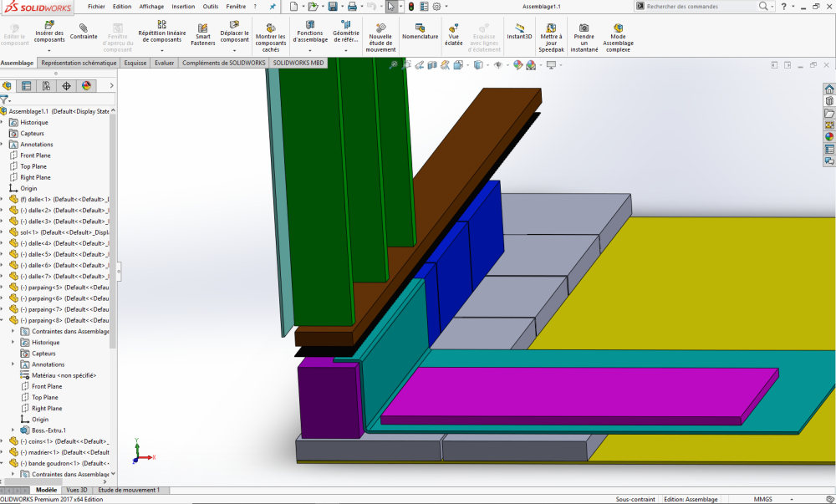The image size is (836, 504).
Task: Open the SOLIDWORKS Resources home pane
Action: tap(829, 89)
